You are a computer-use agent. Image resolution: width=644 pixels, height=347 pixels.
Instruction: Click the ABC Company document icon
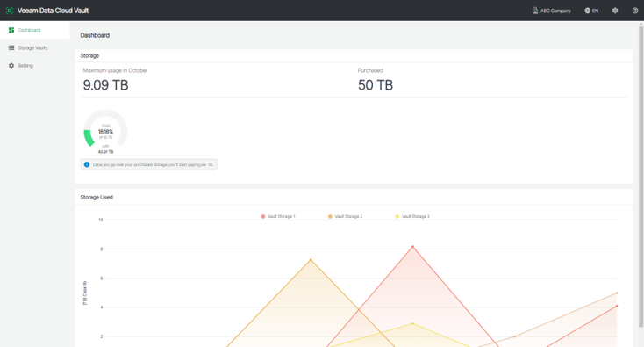coord(534,11)
